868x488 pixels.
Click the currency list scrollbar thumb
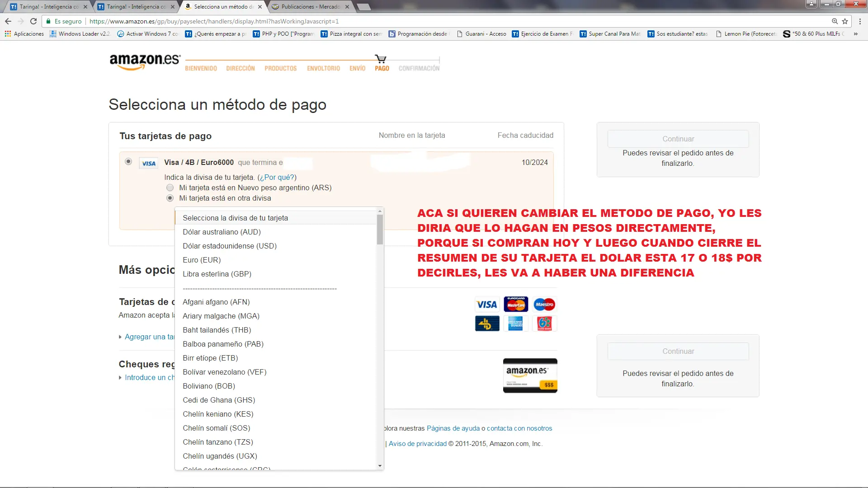(x=380, y=230)
